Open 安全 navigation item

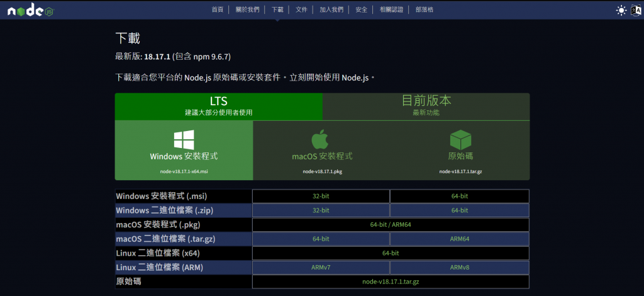tap(362, 10)
